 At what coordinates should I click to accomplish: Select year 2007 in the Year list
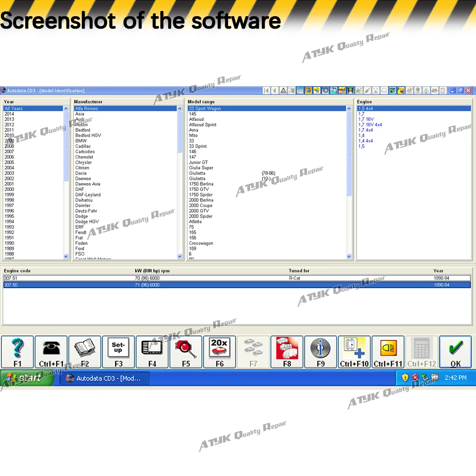(x=33, y=151)
